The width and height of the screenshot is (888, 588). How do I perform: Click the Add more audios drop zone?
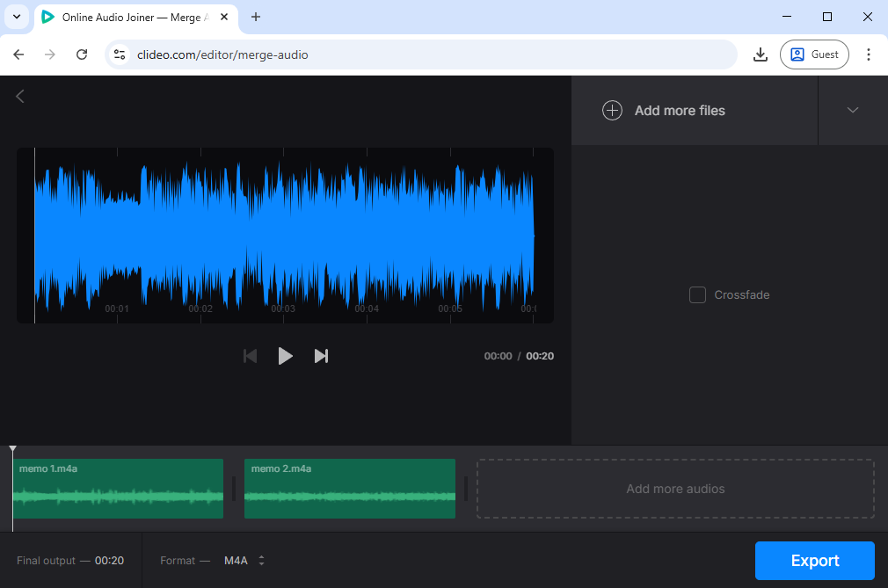675,489
